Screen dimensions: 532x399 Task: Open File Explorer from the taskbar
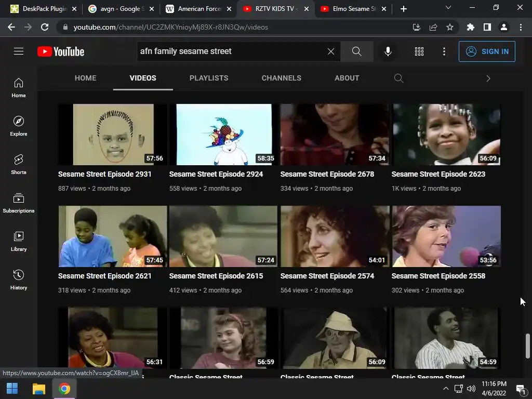(x=38, y=389)
